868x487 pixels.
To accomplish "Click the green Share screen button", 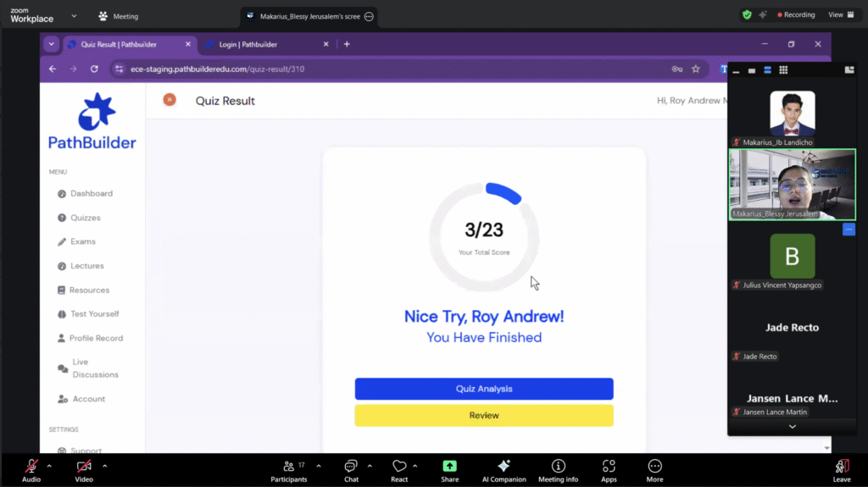I will pos(449,467).
